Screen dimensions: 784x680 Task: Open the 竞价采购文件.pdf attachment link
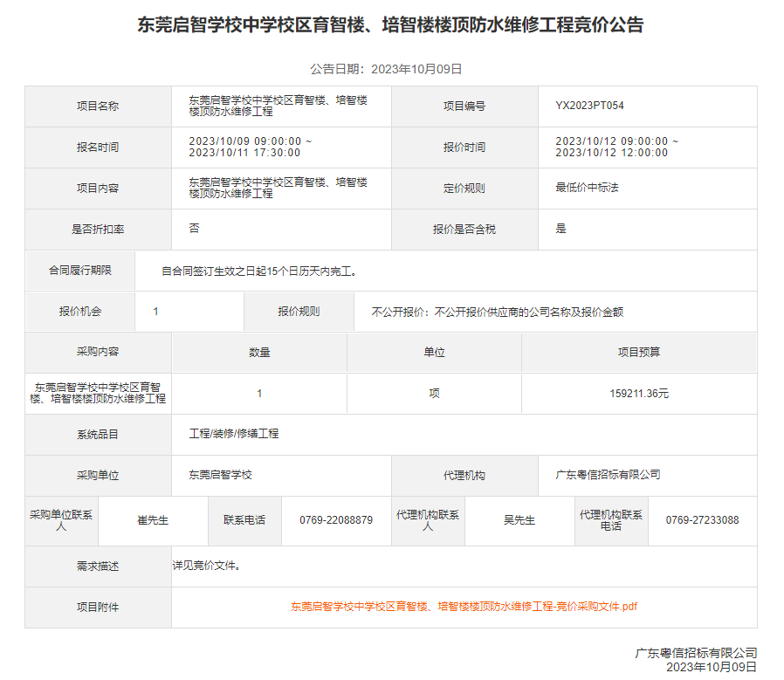tap(464, 607)
